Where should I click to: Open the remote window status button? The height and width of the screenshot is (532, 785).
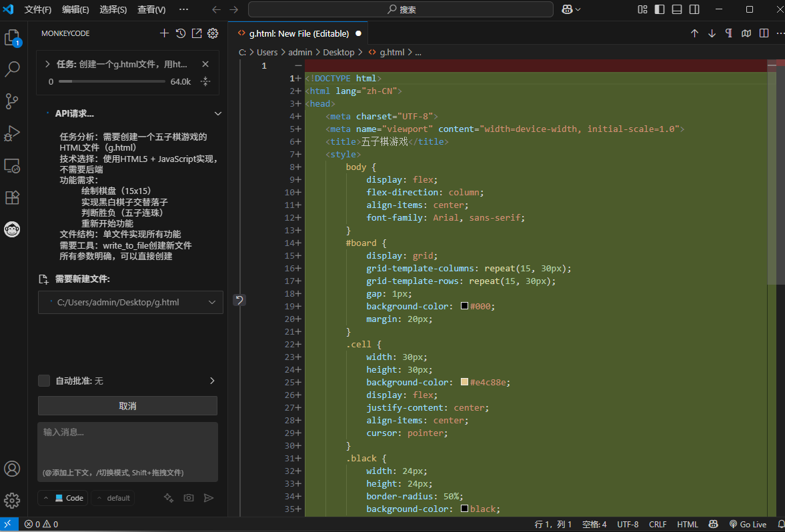(x=9, y=525)
